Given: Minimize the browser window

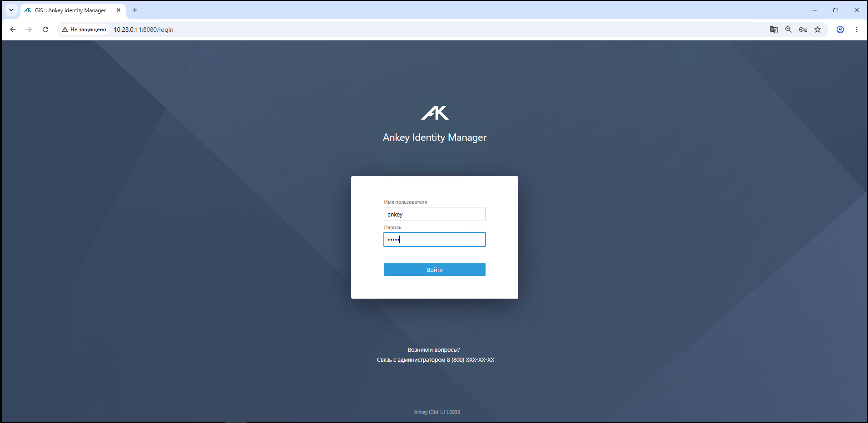Looking at the screenshot, I should (x=815, y=10).
